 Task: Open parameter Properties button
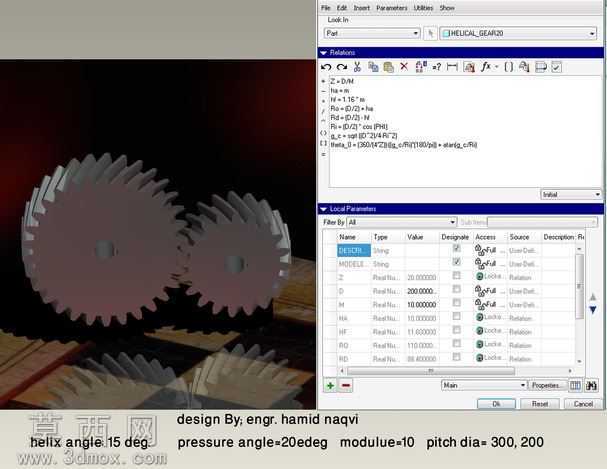(x=546, y=385)
